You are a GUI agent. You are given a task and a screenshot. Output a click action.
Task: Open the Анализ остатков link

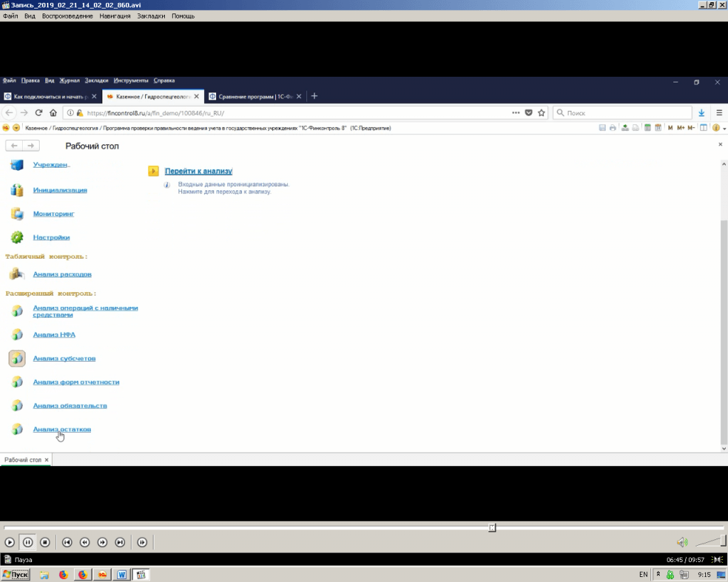[x=62, y=429]
